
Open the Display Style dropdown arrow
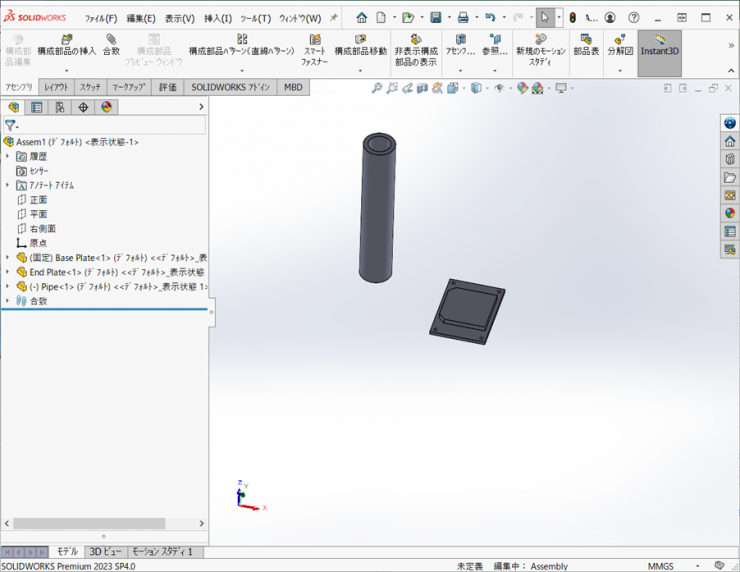(x=487, y=89)
